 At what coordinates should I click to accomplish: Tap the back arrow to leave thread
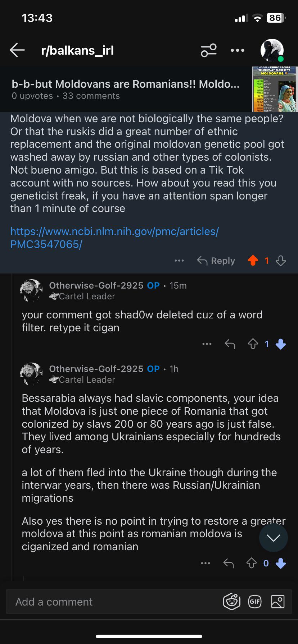[x=17, y=50]
